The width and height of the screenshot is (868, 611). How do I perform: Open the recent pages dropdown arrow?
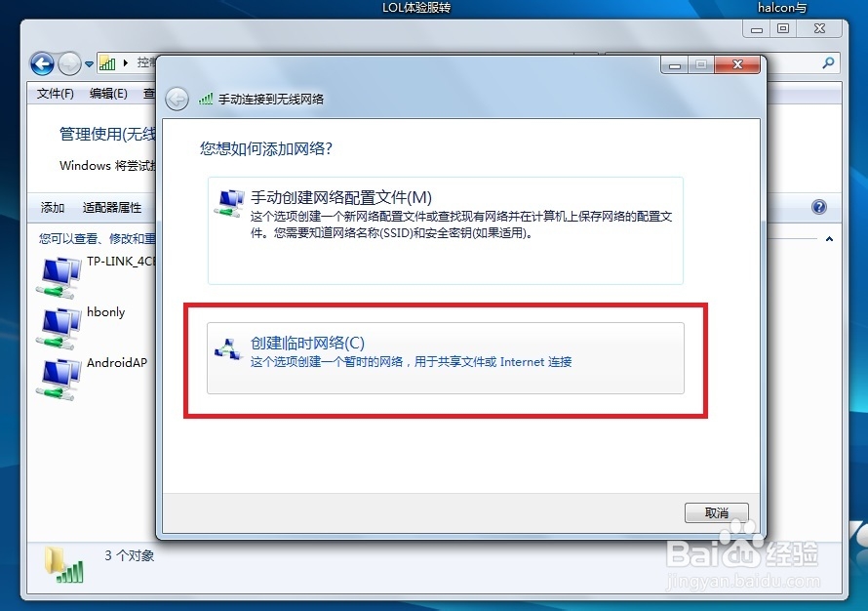tap(89, 64)
